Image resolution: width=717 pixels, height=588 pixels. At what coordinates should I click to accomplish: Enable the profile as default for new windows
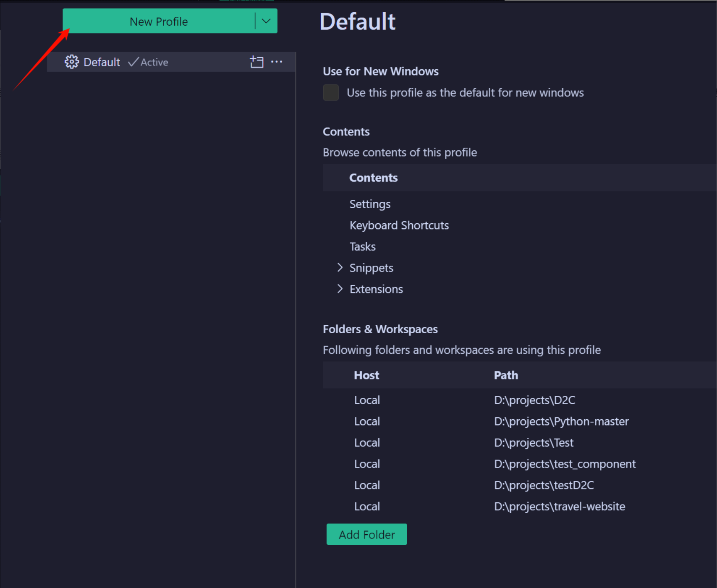(330, 92)
